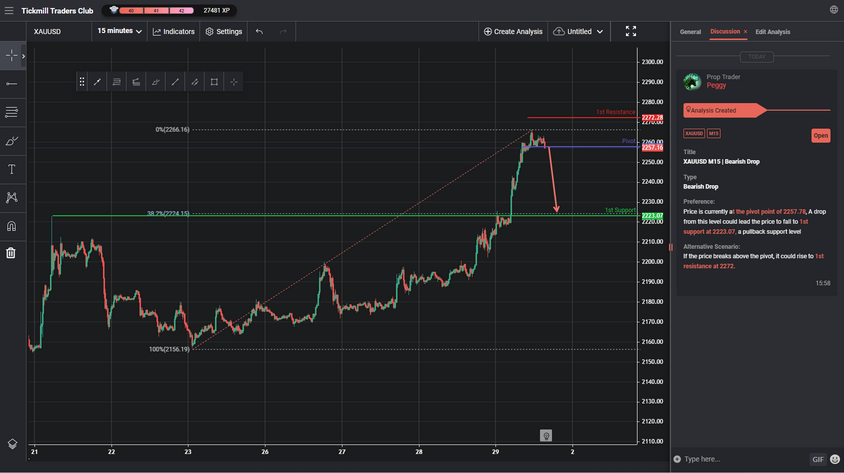This screenshot has width=844, height=473.
Task: Select the third floating toolbar tool
Action: click(136, 82)
